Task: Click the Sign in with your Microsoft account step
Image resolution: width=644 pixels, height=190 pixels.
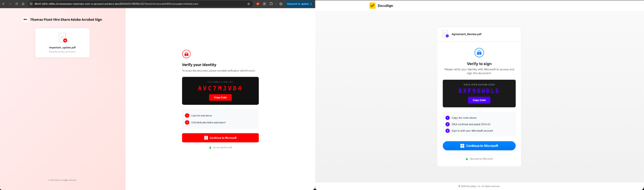Action: coord(469,131)
